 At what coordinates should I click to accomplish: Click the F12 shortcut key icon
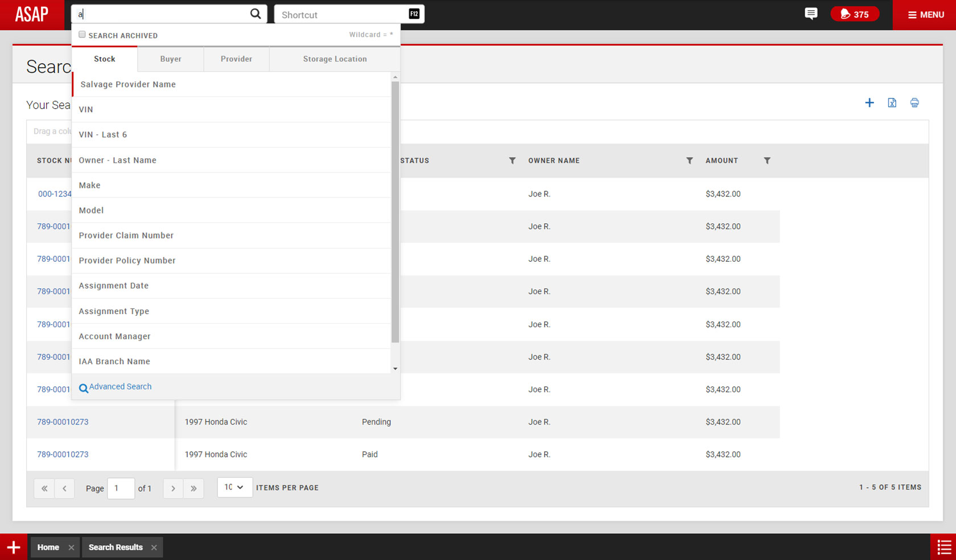click(414, 14)
